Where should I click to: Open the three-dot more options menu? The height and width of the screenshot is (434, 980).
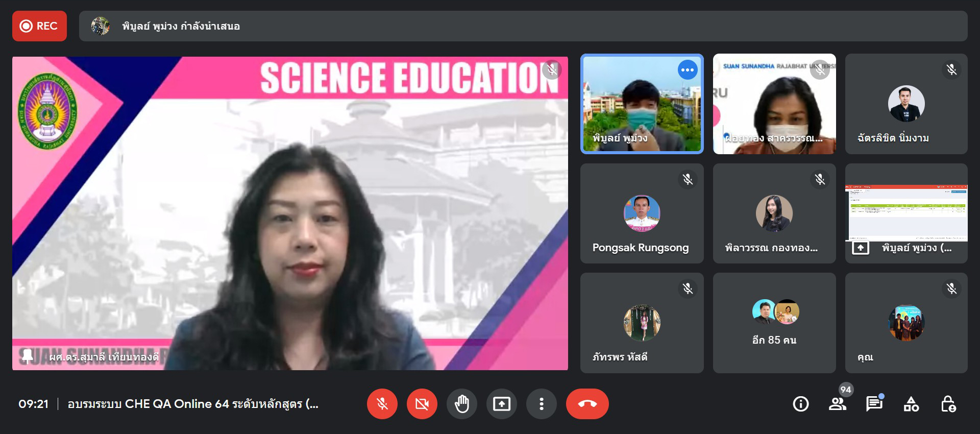pyautogui.click(x=541, y=404)
